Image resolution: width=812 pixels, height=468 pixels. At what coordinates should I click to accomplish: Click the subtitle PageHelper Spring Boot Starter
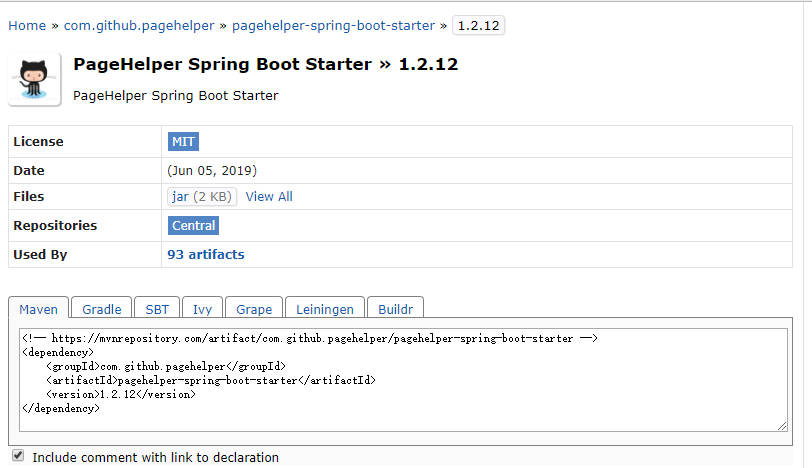click(x=176, y=96)
